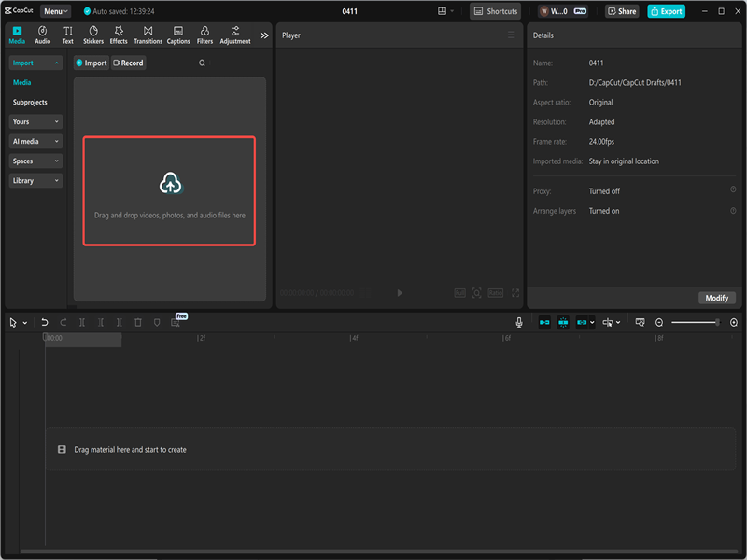Toggle auto snapping in timeline
Screen dimensions: 747x560
pyautogui.click(x=564, y=322)
